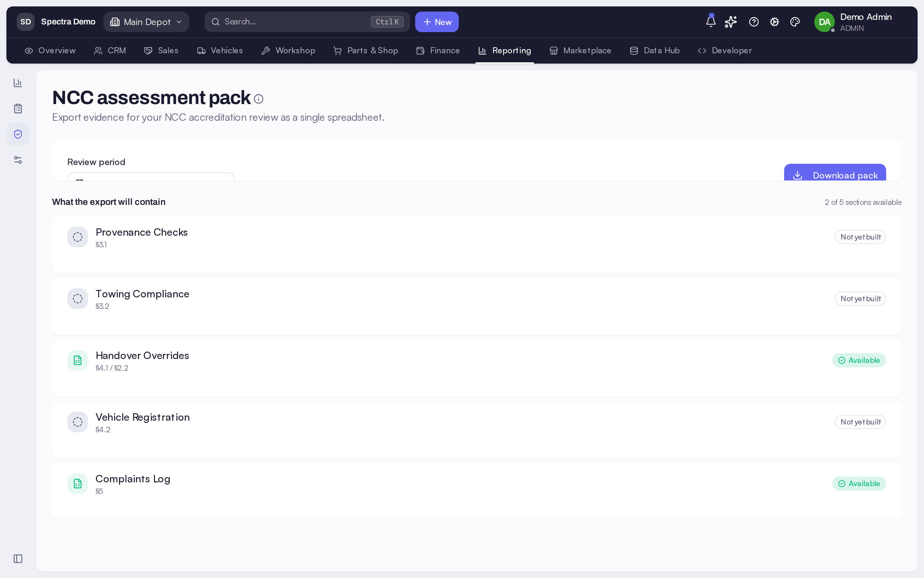Go to the Finance tab

pos(438,50)
